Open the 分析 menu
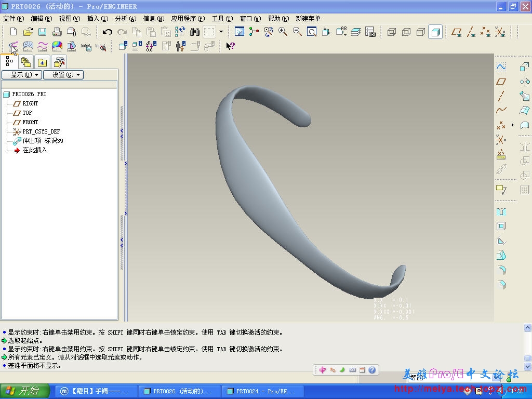The width and height of the screenshot is (532, 399). click(125, 19)
